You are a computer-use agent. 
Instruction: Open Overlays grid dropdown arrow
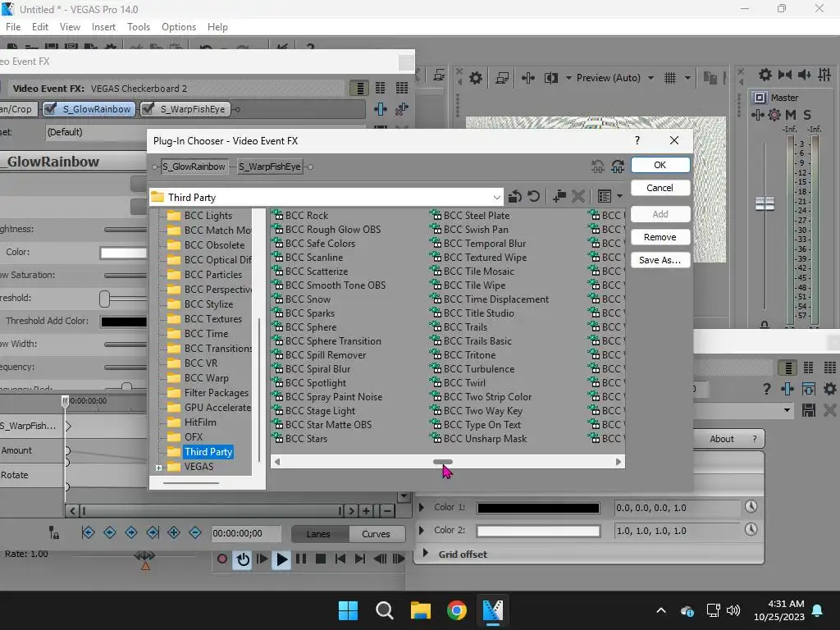point(687,78)
